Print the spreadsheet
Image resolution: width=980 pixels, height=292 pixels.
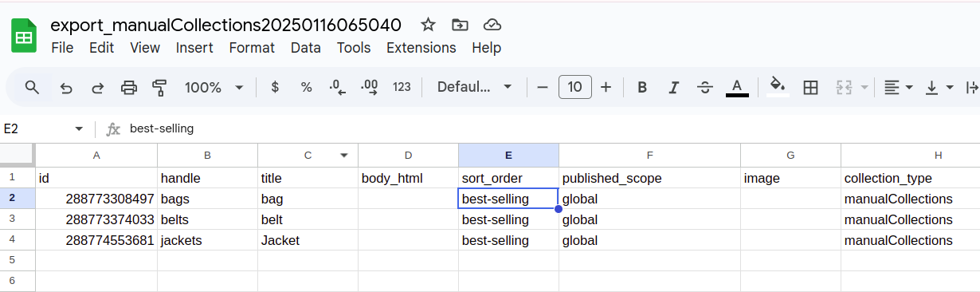[x=129, y=87]
